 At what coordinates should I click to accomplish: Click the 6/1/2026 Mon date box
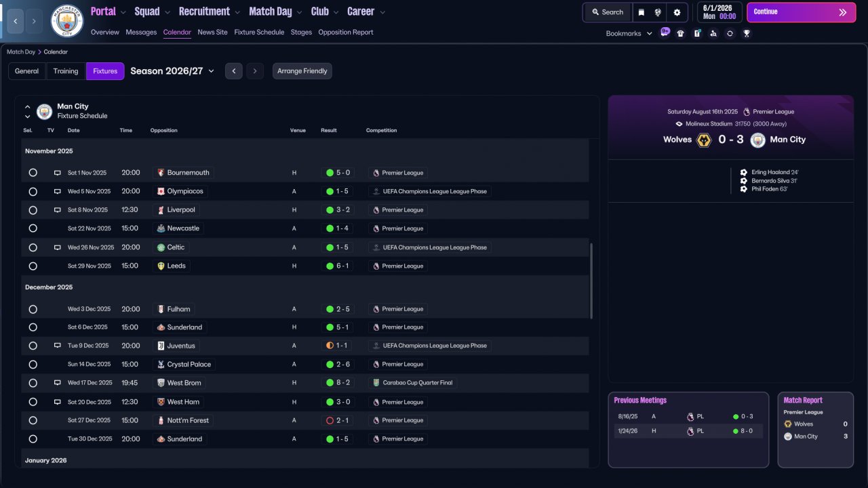719,12
